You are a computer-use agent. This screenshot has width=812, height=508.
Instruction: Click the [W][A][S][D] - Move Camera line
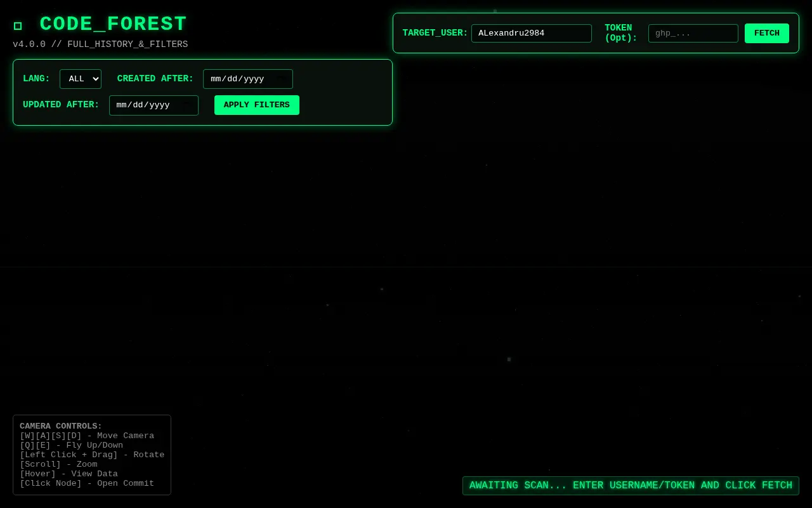(87, 436)
